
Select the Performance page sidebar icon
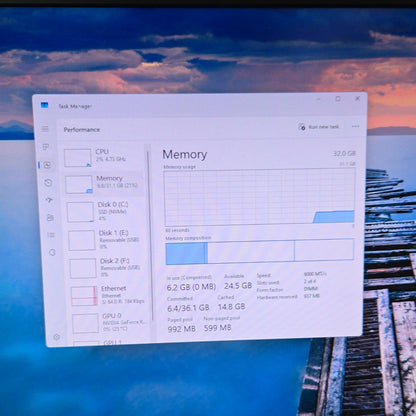coord(47,165)
